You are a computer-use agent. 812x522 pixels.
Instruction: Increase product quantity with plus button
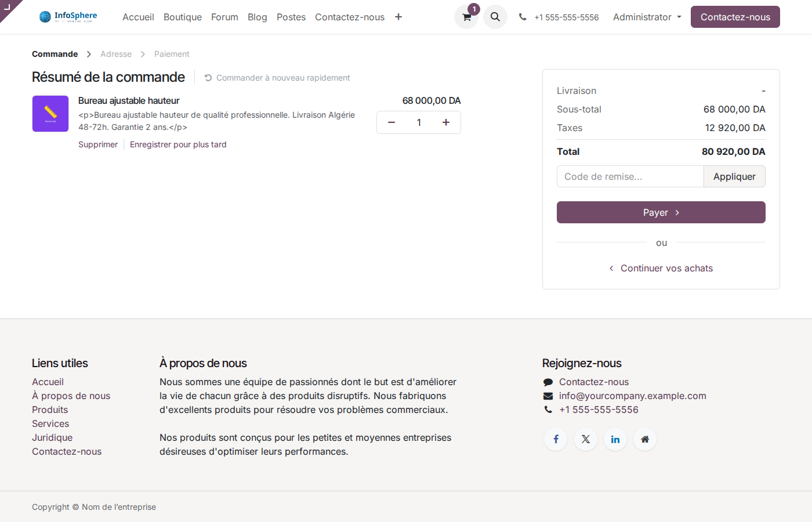446,122
